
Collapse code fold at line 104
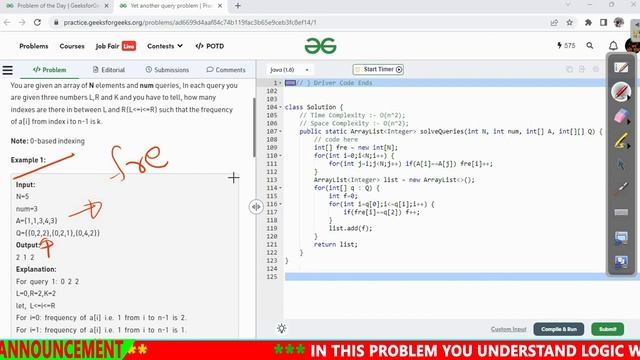pos(280,107)
